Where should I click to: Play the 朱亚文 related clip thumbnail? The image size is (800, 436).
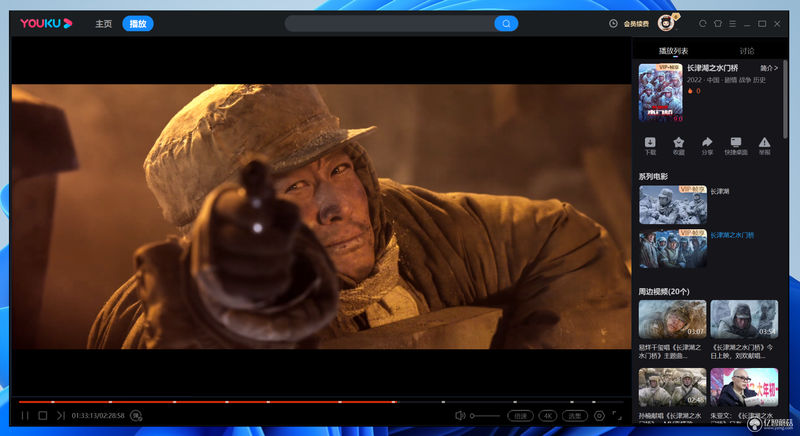point(744,387)
